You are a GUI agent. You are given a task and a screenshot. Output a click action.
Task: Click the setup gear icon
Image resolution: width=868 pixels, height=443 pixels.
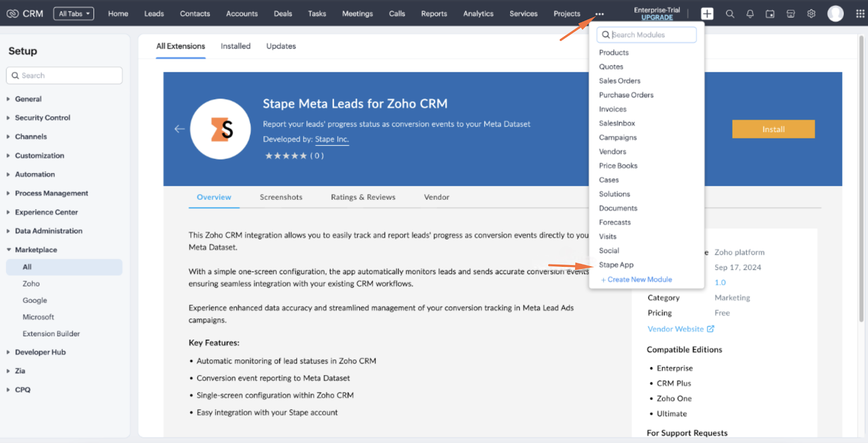click(811, 14)
